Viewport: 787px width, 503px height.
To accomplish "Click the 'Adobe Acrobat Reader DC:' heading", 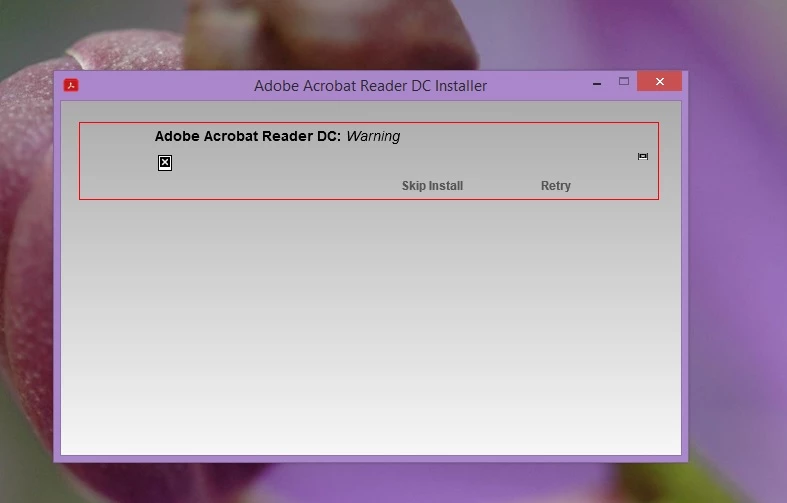I will [x=248, y=136].
